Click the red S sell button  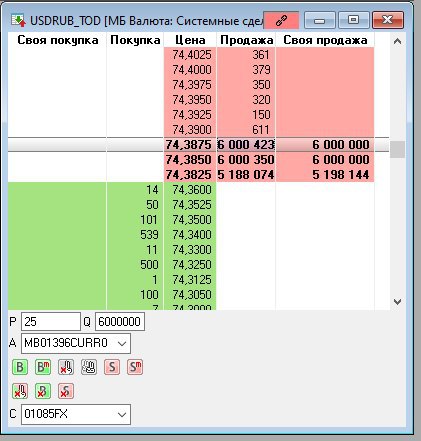[112, 367]
